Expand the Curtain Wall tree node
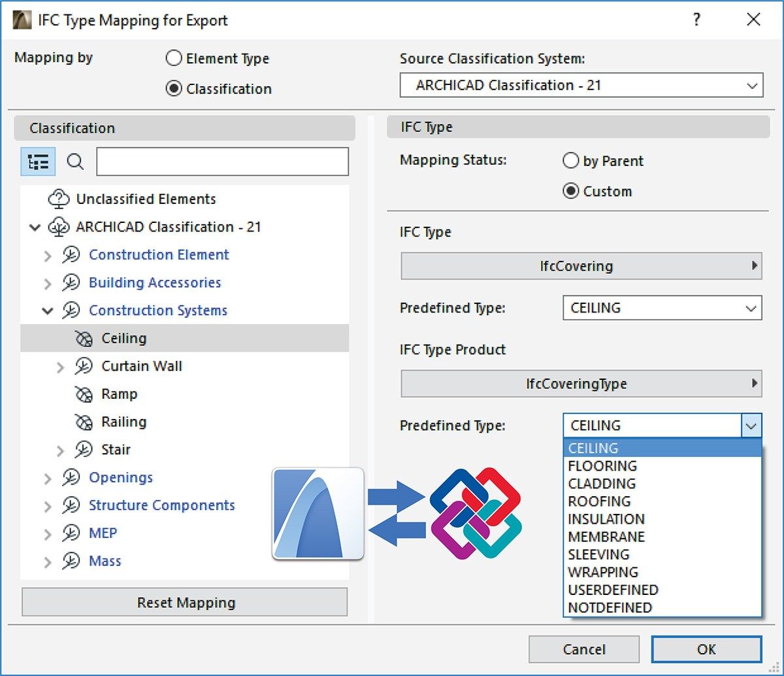784x676 pixels. [x=61, y=366]
